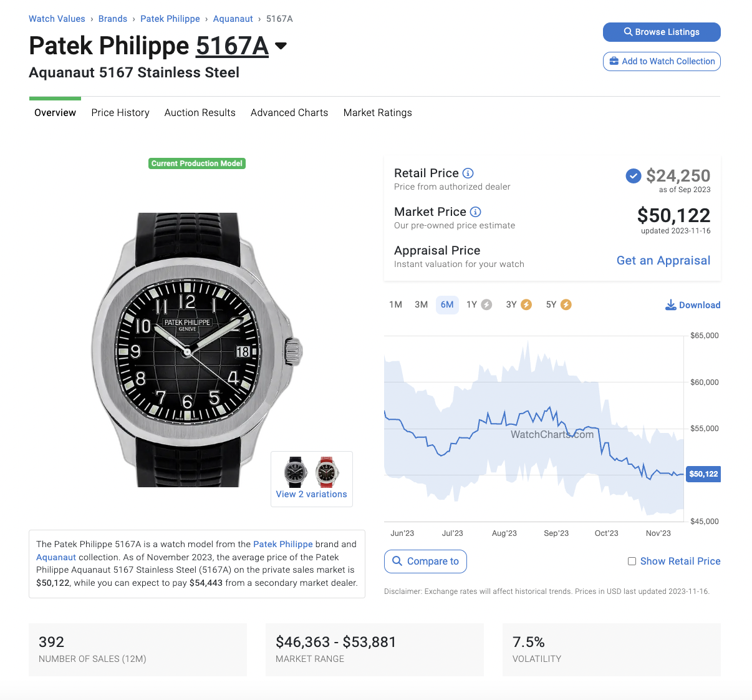Click the Market Price info icon
Viewport: 752px width, 700px height.
click(476, 212)
